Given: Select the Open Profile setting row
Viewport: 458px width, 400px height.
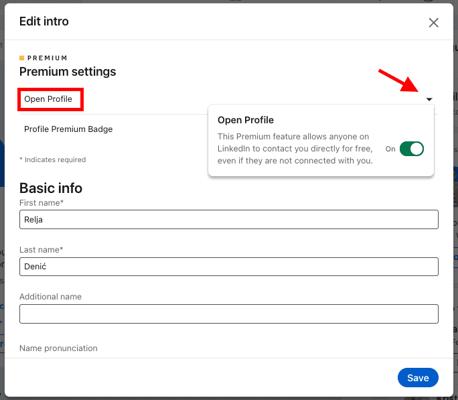Looking at the screenshot, I should 50,99.
